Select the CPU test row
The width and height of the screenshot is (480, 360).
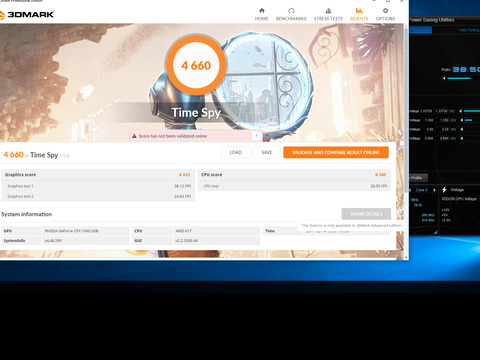294,186
